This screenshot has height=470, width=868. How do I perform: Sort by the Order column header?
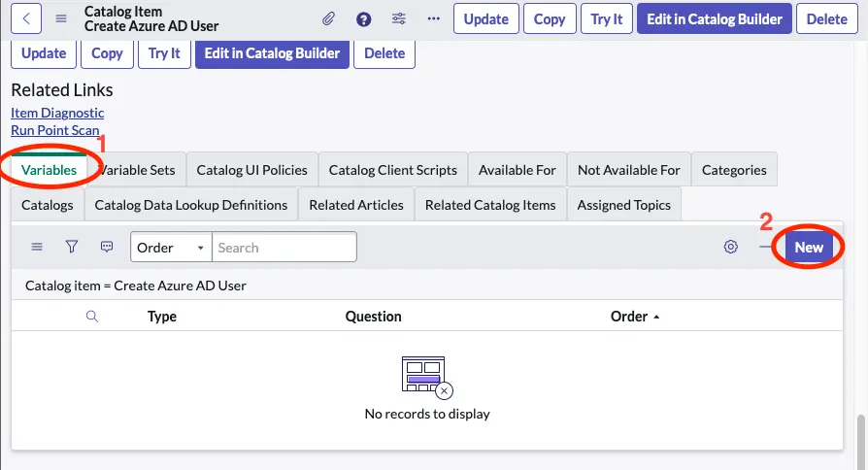pyautogui.click(x=629, y=317)
